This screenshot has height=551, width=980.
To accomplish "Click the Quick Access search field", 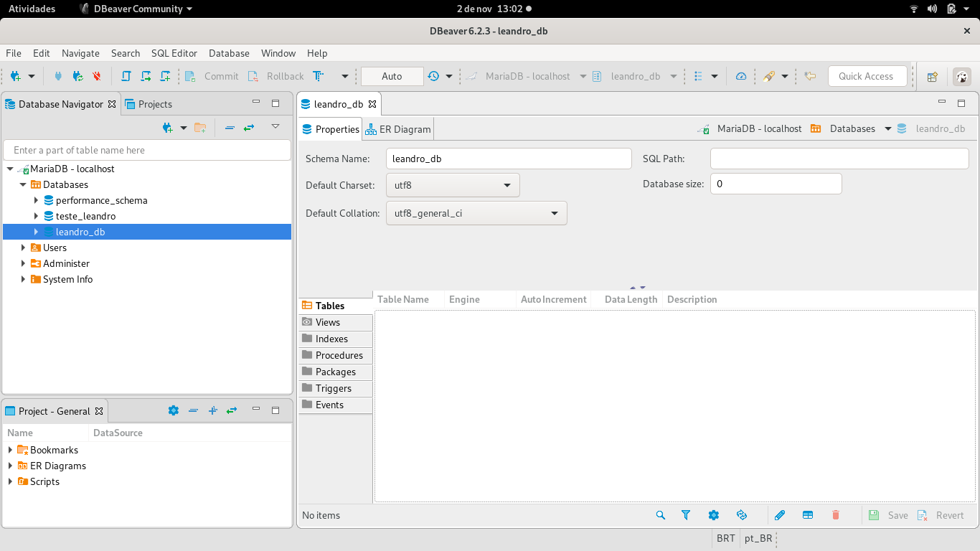I will [x=865, y=76].
